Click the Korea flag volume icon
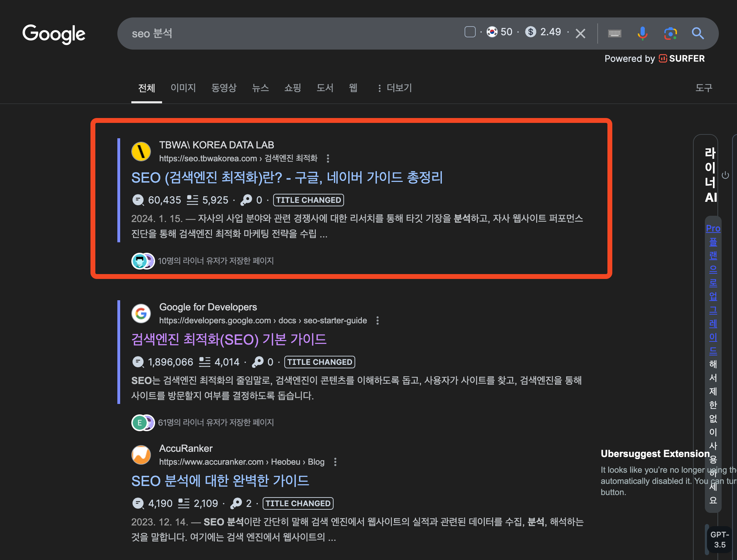Viewport: 737px width, 560px height. click(492, 32)
